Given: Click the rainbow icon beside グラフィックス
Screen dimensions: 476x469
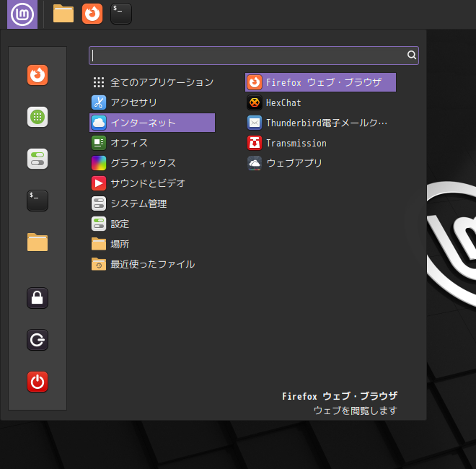Looking at the screenshot, I should pos(99,163).
